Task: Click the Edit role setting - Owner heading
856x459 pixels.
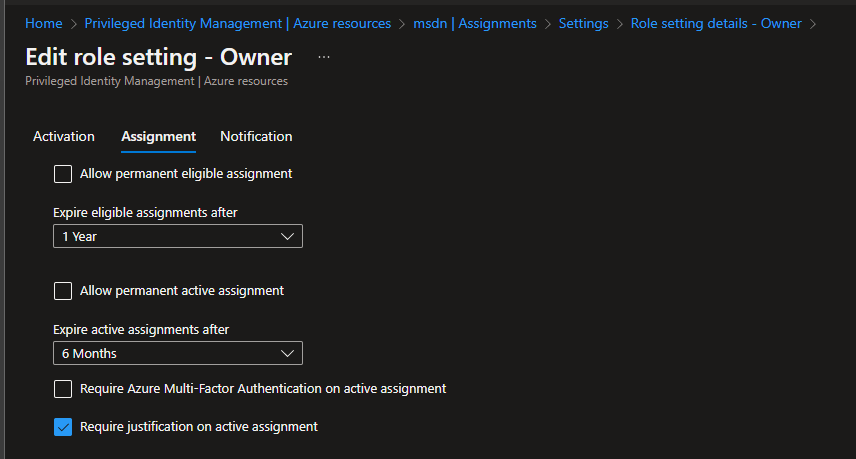Action: point(158,57)
